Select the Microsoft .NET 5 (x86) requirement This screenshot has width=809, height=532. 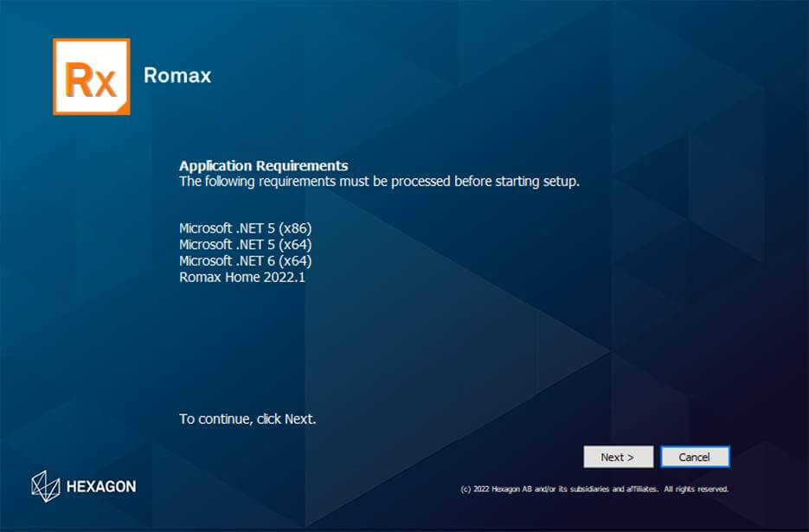[x=245, y=228]
